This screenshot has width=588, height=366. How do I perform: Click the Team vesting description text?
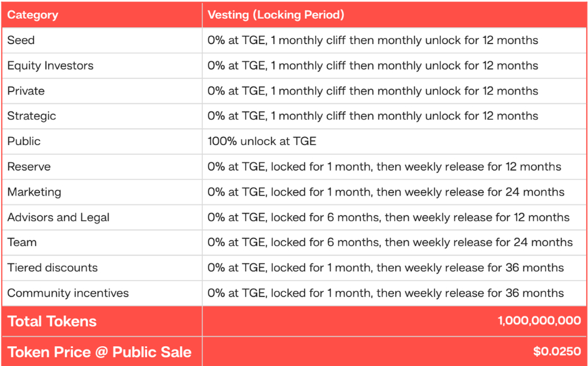click(x=390, y=242)
